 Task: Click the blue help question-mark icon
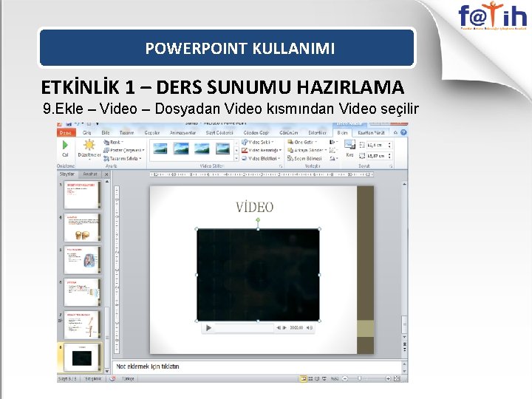(403, 133)
